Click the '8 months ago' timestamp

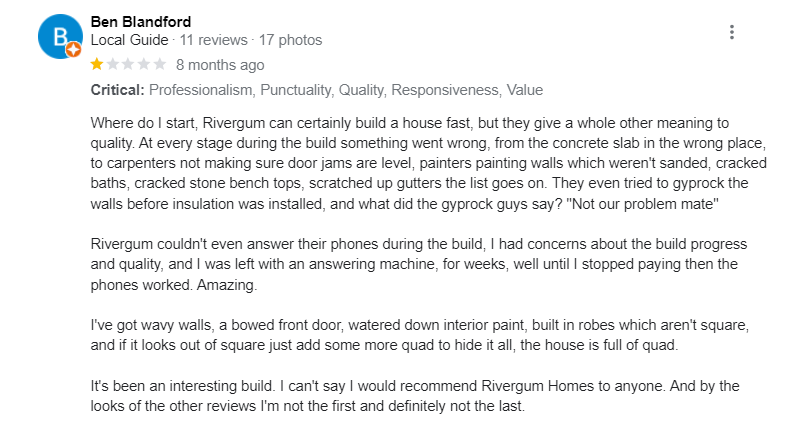(220, 65)
